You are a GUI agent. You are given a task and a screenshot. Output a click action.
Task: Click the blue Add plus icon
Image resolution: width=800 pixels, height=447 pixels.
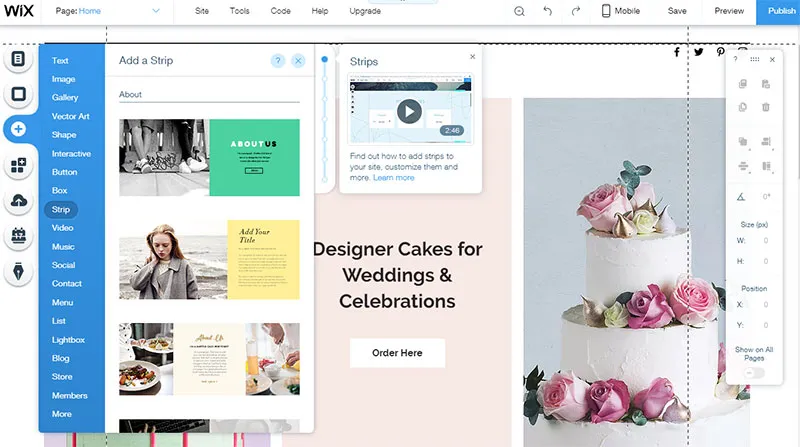18,129
